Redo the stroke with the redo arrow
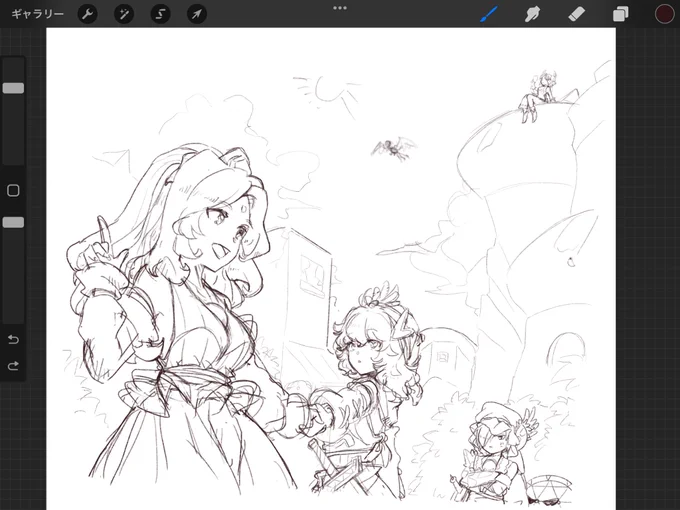Viewport: 680px width, 510px height. click(x=13, y=366)
